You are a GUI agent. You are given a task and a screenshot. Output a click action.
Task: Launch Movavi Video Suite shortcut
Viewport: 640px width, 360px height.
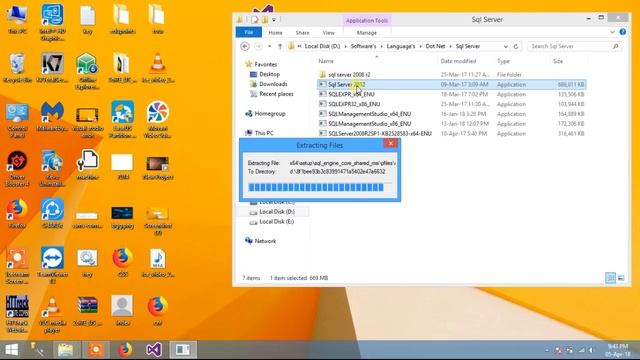pyautogui.click(x=158, y=120)
